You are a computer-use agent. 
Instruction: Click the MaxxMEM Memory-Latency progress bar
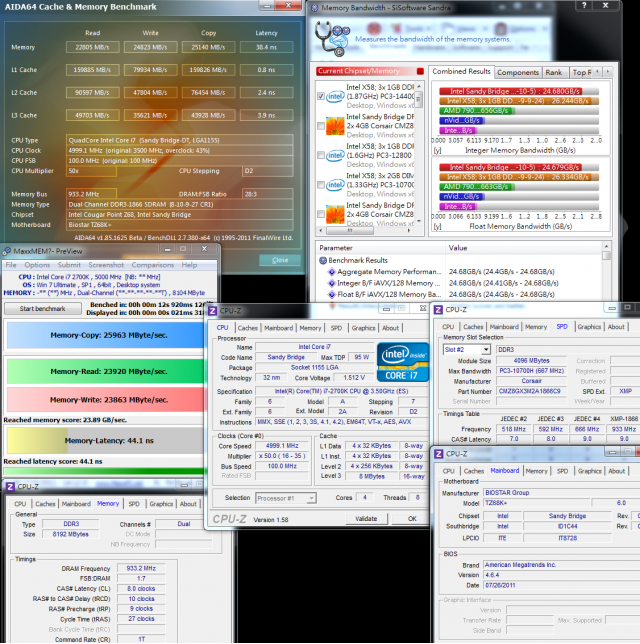tap(105, 441)
